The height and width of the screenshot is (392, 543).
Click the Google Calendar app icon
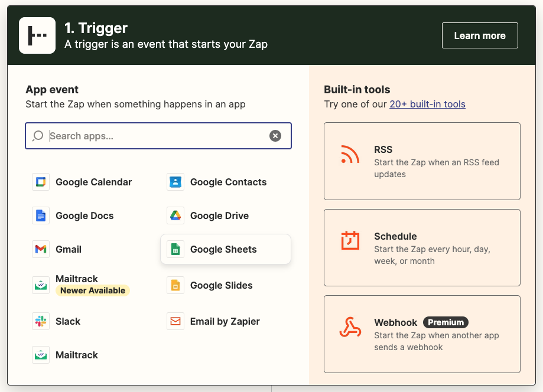41,182
